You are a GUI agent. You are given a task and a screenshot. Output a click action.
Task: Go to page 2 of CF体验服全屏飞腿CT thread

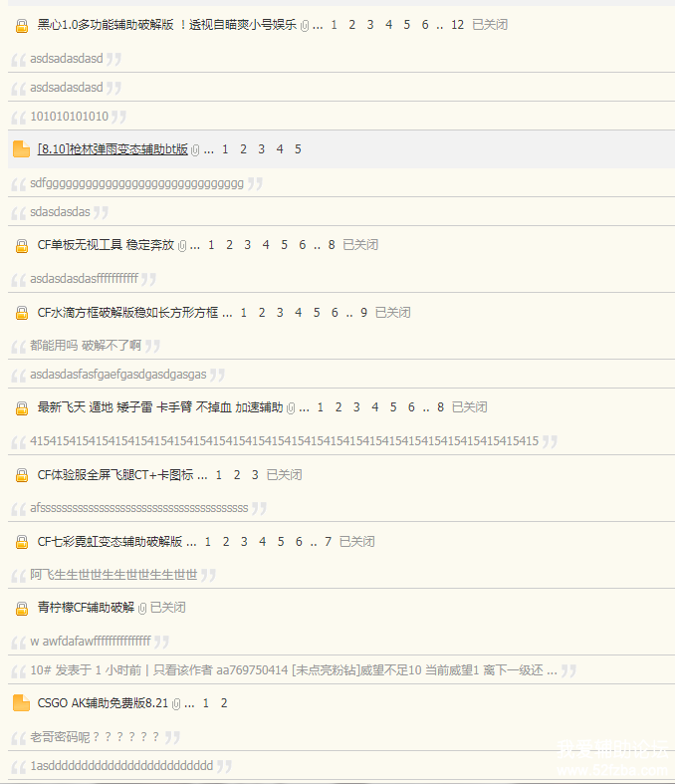237,474
